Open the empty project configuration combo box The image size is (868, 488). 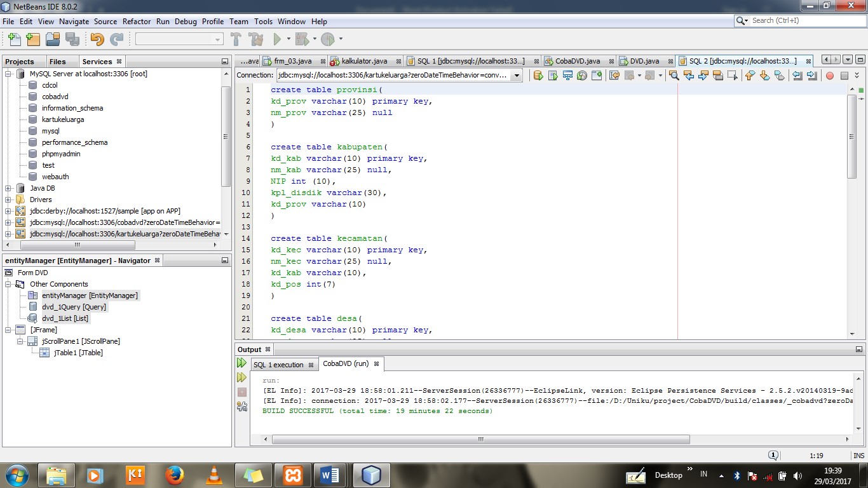pos(179,39)
